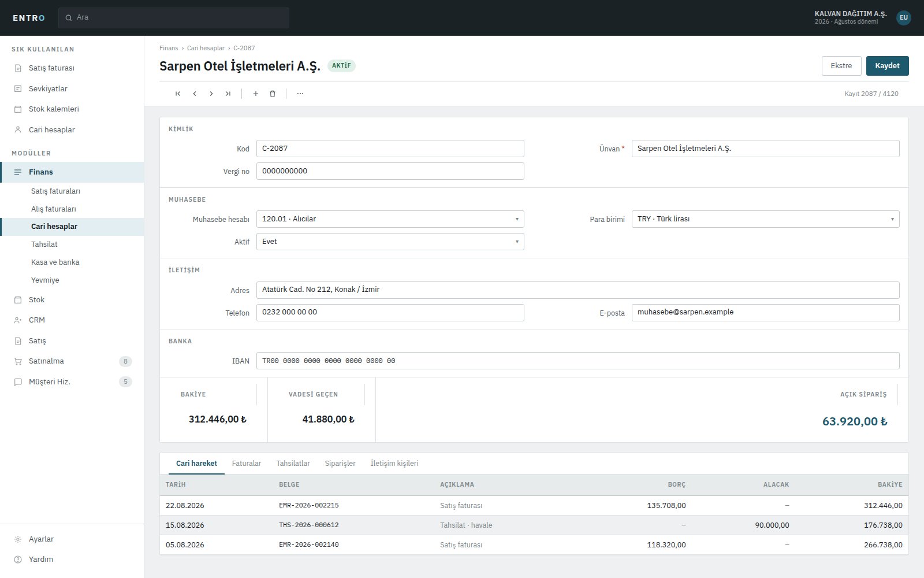Open Stok module in sidebar
924x578 pixels.
point(72,300)
